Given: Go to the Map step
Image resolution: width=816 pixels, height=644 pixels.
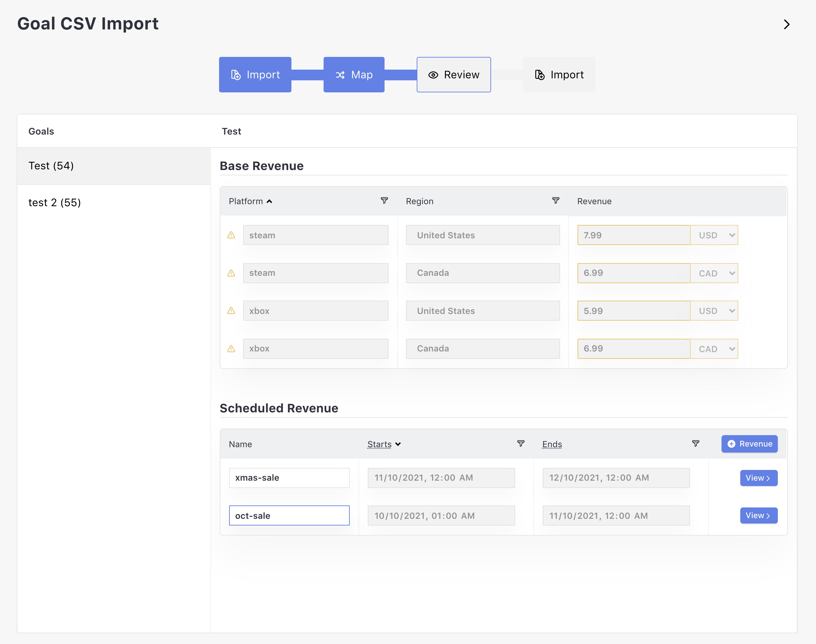Looking at the screenshot, I should tap(354, 75).
